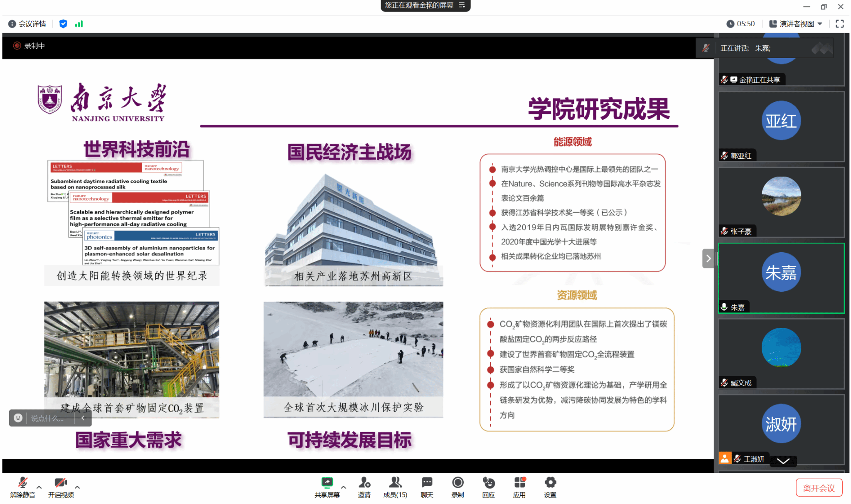This screenshot has height=504, width=851.
Task: Click the share screen (共享屏幕) icon
Action: click(x=327, y=483)
